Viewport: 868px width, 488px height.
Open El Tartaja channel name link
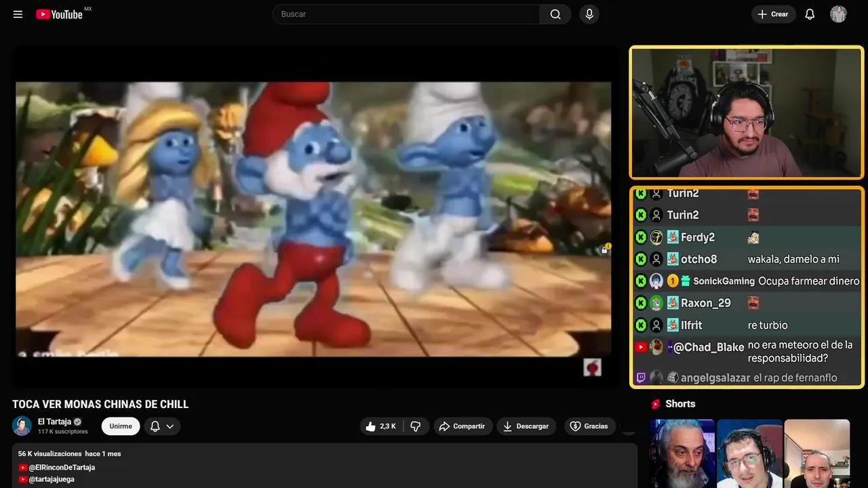[54, 422]
